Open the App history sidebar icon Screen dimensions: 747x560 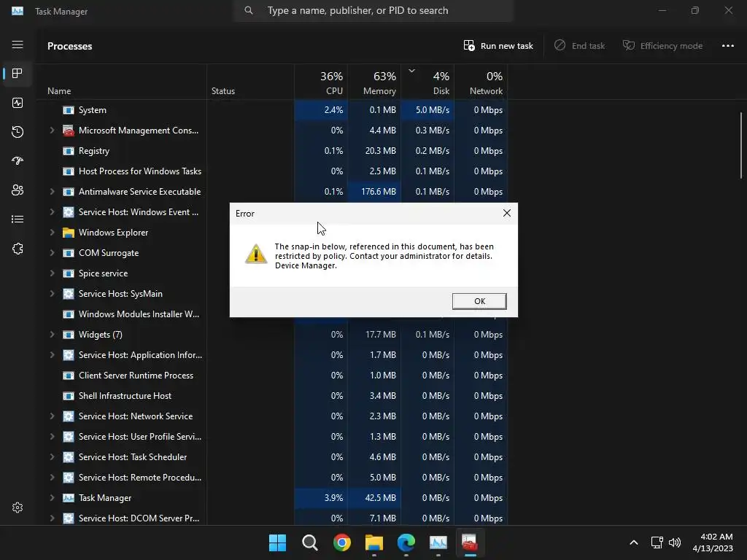pyautogui.click(x=18, y=132)
